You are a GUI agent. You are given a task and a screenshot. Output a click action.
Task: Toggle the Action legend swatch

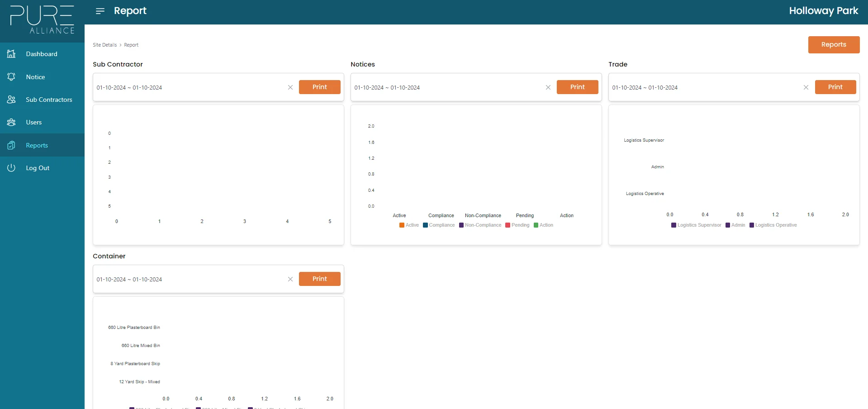[536, 225]
